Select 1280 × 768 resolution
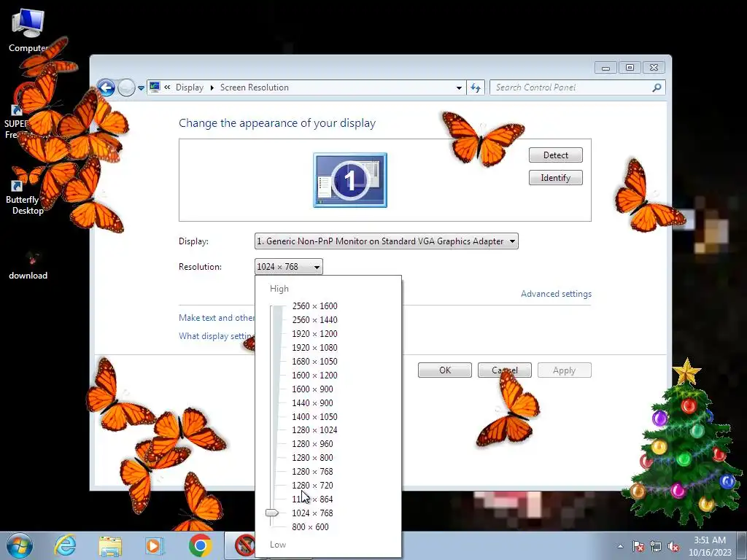Screen dimensions: 747x560 tap(312, 471)
